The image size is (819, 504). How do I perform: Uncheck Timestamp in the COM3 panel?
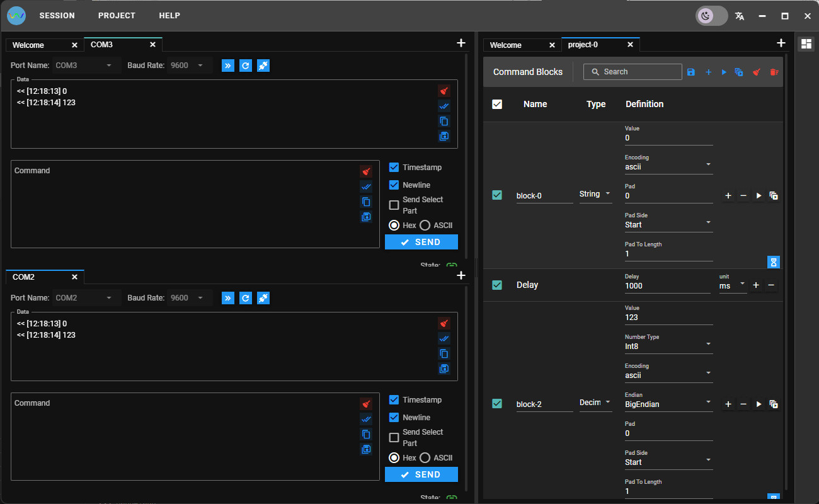(x=394, y=168)
